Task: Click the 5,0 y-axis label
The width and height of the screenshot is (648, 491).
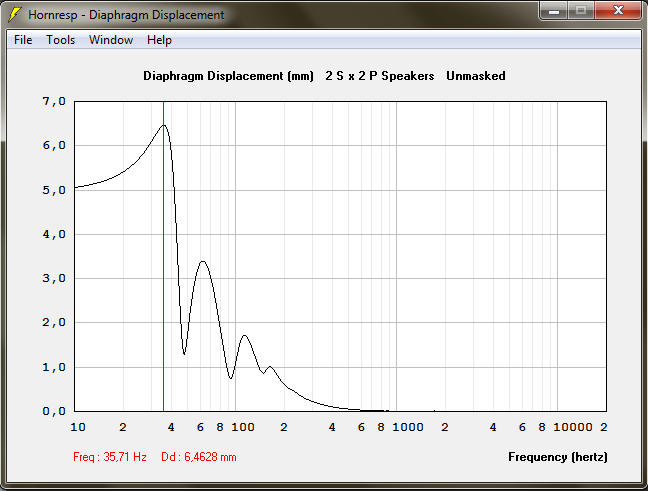Action: coord(54,190)
